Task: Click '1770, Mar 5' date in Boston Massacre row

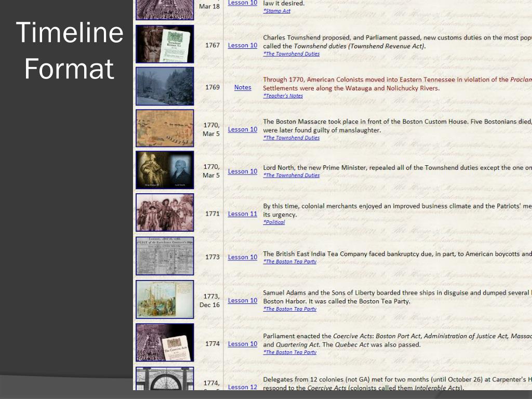Action: pos(211,129)
